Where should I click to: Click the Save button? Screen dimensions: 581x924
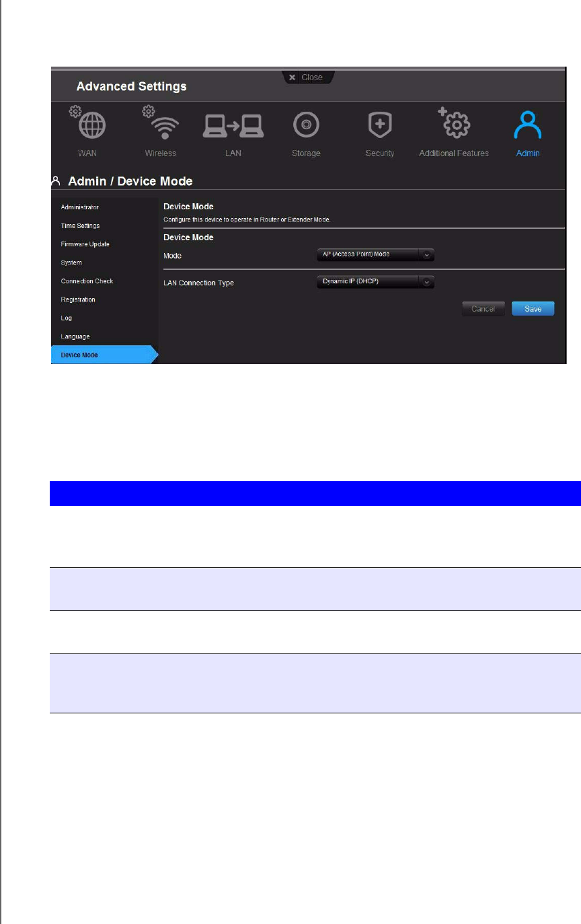coord(533,309)
